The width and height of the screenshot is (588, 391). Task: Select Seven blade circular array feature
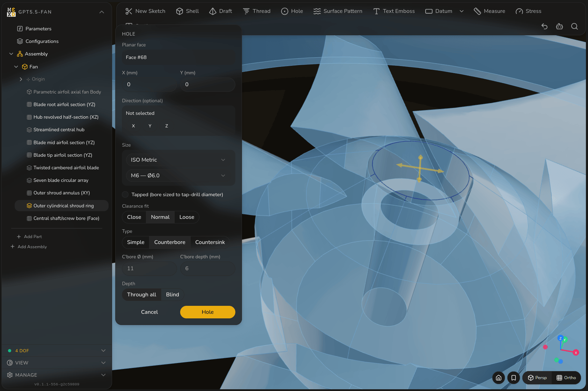(61, 180)
